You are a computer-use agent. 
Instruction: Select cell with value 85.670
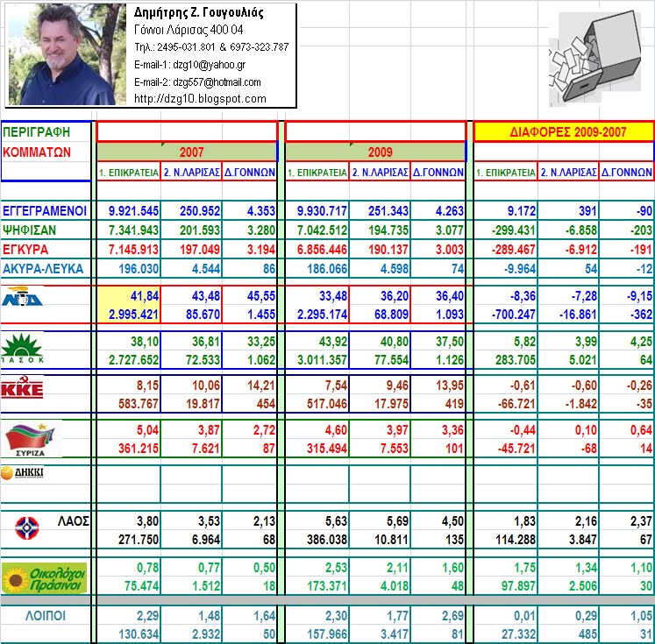(x=191, y=314)
